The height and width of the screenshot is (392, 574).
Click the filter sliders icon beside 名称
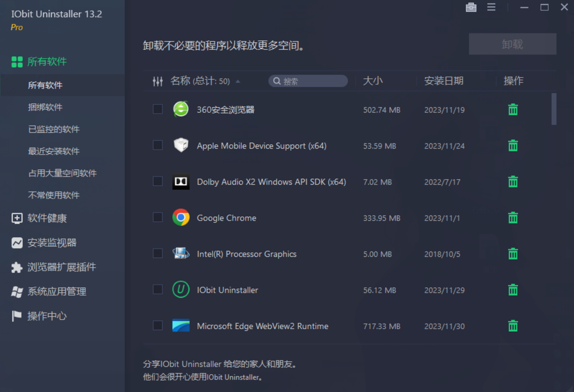(158, 81)
